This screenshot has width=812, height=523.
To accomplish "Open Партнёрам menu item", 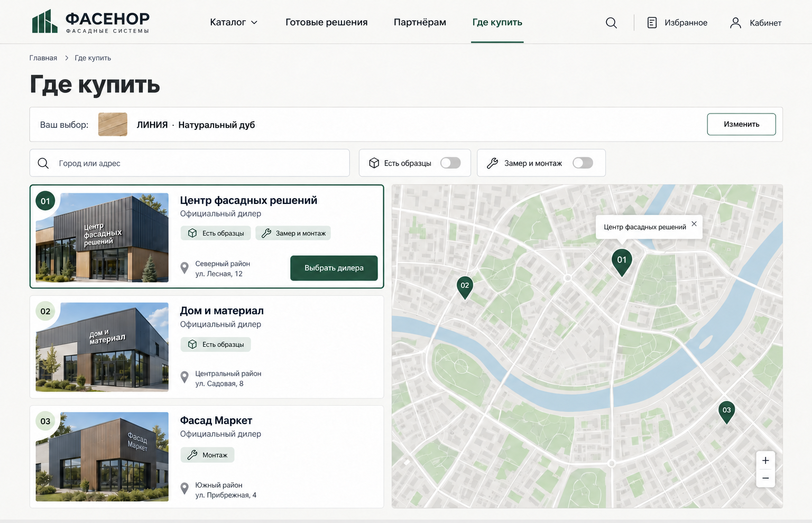I will coord(420,22).
